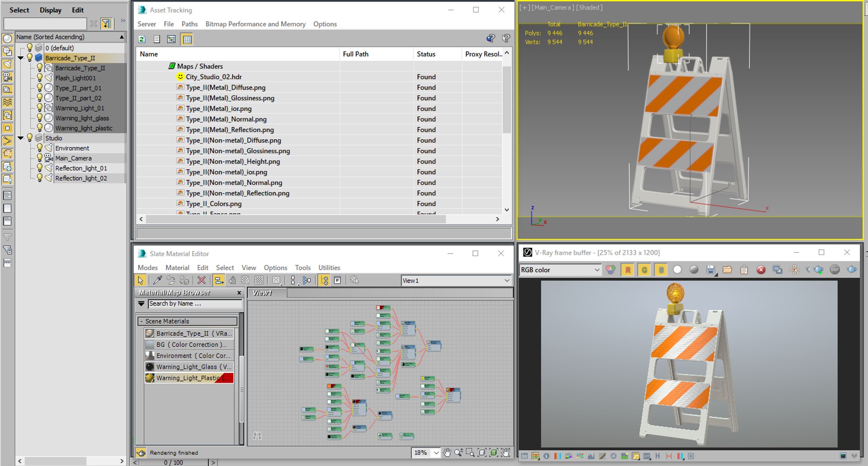Click the Zoom tool in Slate editor

click(x=458, y=452)
